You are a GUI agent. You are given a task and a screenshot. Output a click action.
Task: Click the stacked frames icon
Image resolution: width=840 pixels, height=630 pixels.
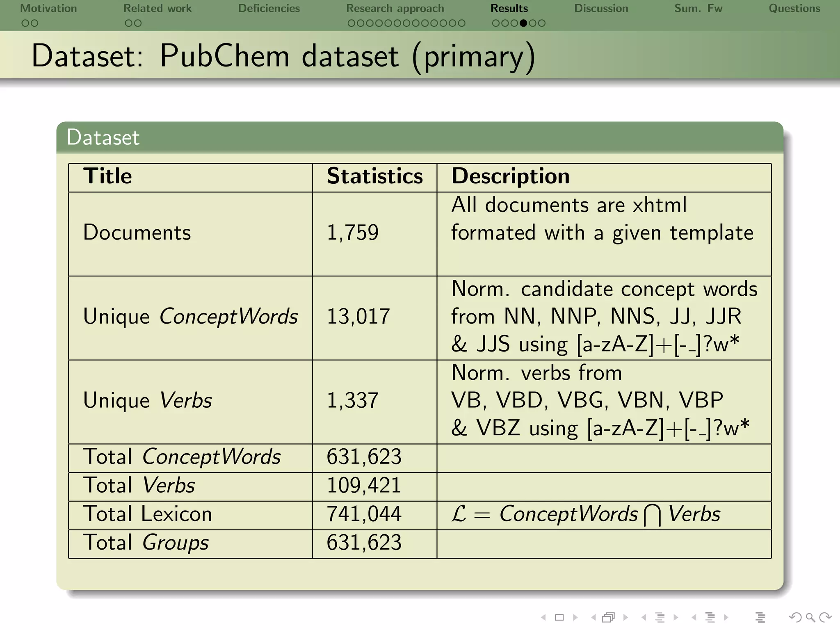pos(609,617)
